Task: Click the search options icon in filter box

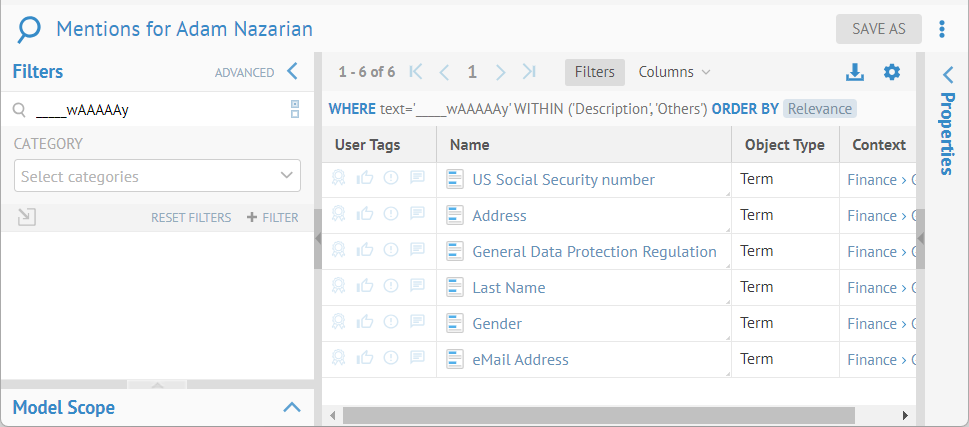Action: coord(294,109)
